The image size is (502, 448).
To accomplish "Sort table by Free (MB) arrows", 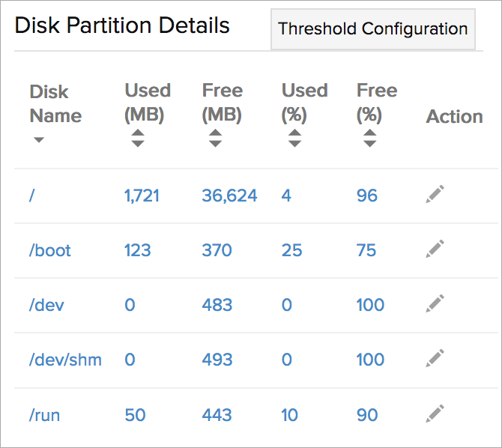I will coord(215,139).
